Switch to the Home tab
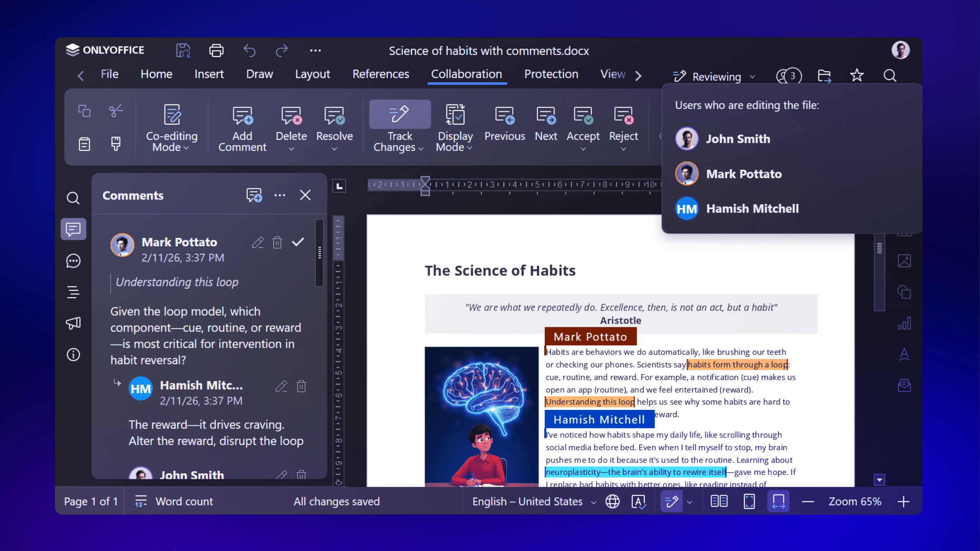Screen dimensions: 980x551 point(156,74)
